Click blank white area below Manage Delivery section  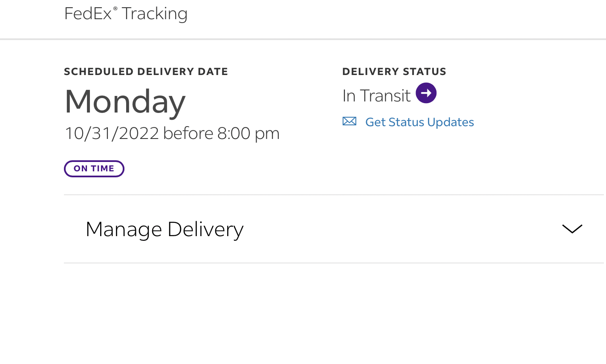click(303, 315)
